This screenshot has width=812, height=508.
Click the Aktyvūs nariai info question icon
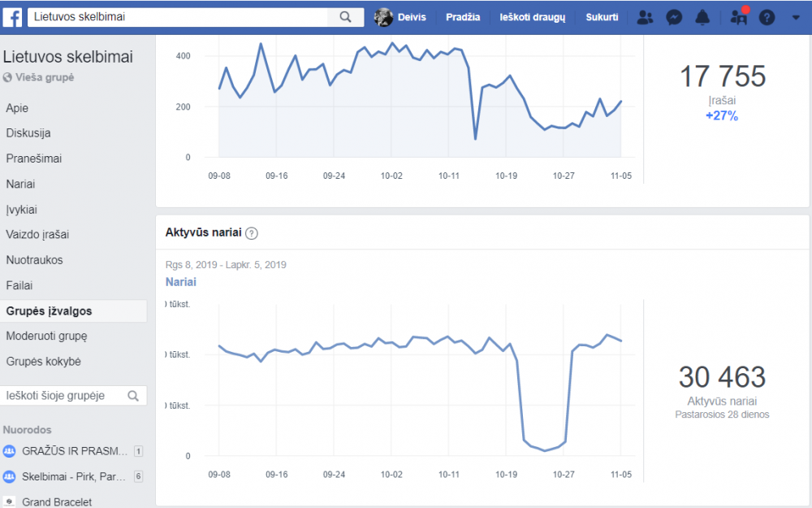click(x=252, y=233)
